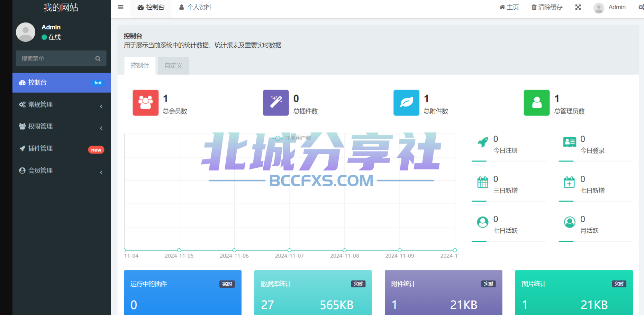Image resolution: width=644 pixels, height=315 pixels.
Task: Click the chart data point at 2024-11-05
Action: coord(179,250)
